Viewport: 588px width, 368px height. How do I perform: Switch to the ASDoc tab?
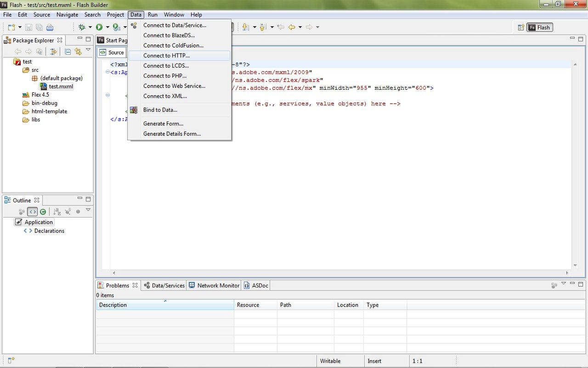[x=256, y=285]
